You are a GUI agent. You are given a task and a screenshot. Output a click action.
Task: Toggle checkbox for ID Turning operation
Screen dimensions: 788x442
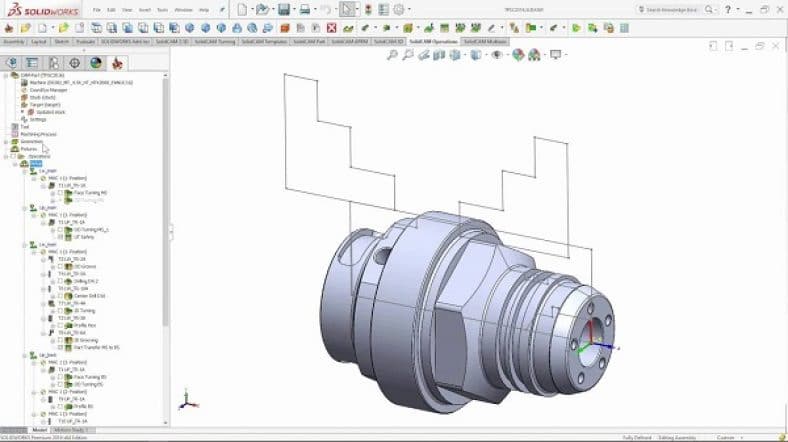point(60,310)
